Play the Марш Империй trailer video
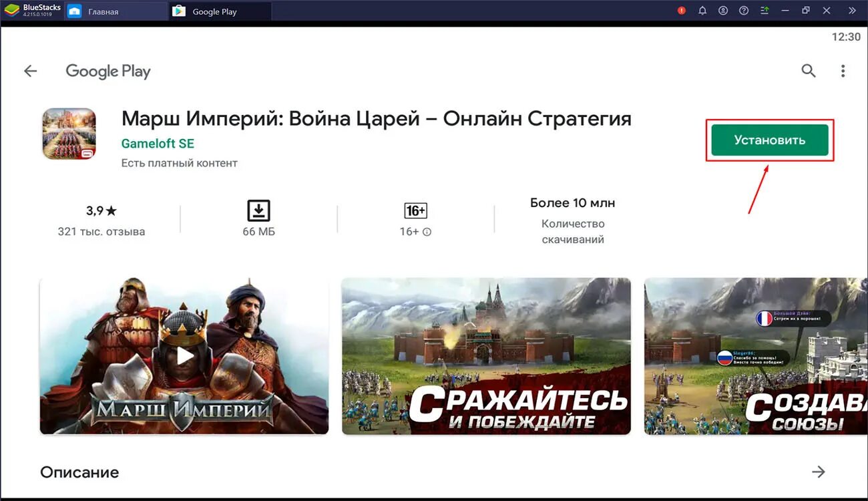868x501 pixels. [184, 356]
